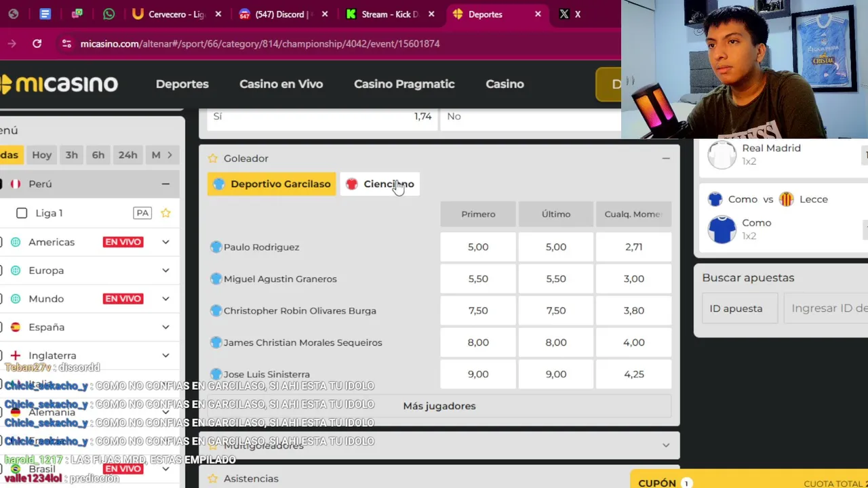Bet Paulo Rodriguez any moment 2,71
This screenshot has height=488, width=868.
[x=633, y=247]
